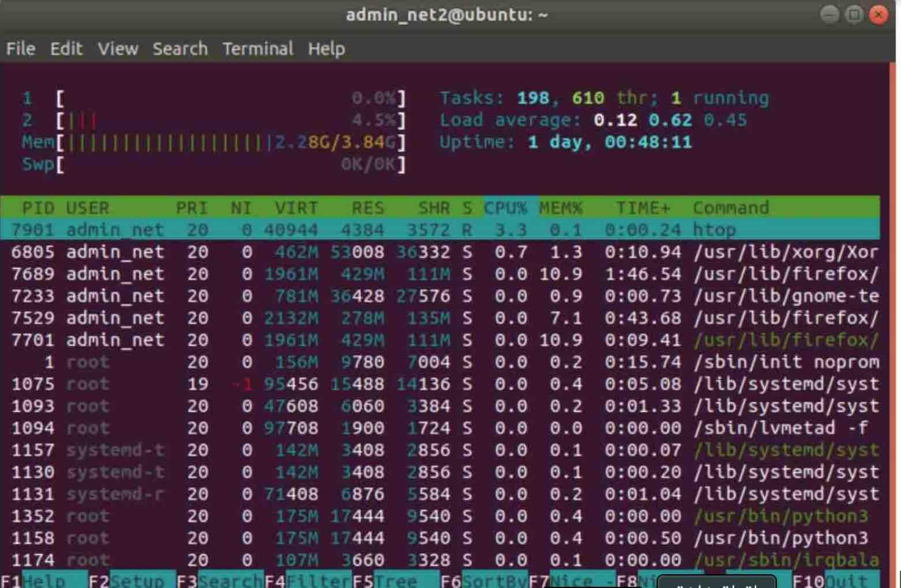901x588 pixels.
Task: Minimize the terminal window
Action: 829,14
